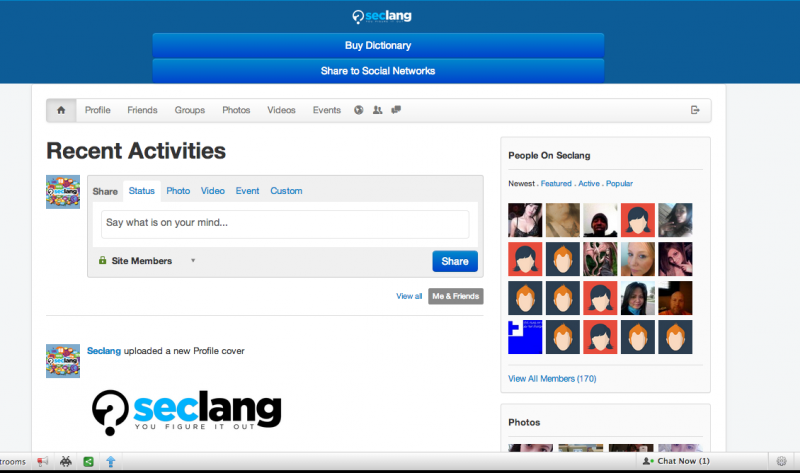Show Newest people on Seclang

coord(521,184)
